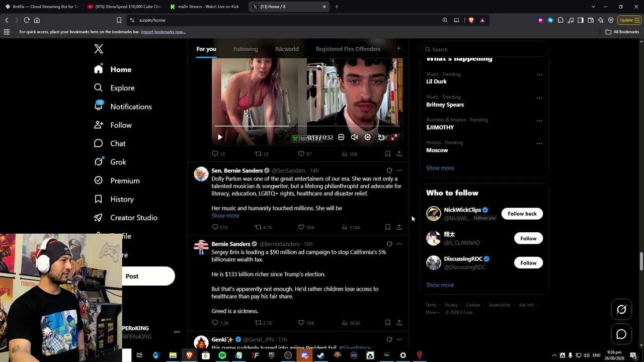Open Notifications in the X sidebar
The height and width of the screenshot is (362, 644).
(x=123, y=107)
